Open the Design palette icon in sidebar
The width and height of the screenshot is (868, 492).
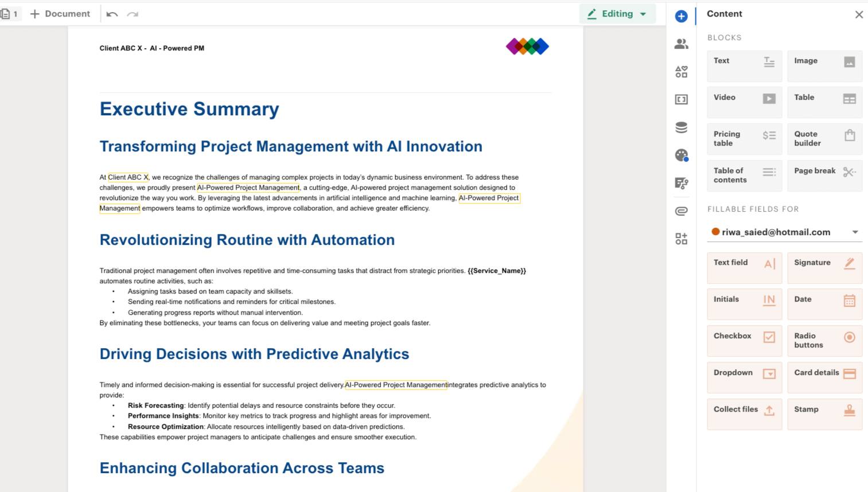pos(681,155)
